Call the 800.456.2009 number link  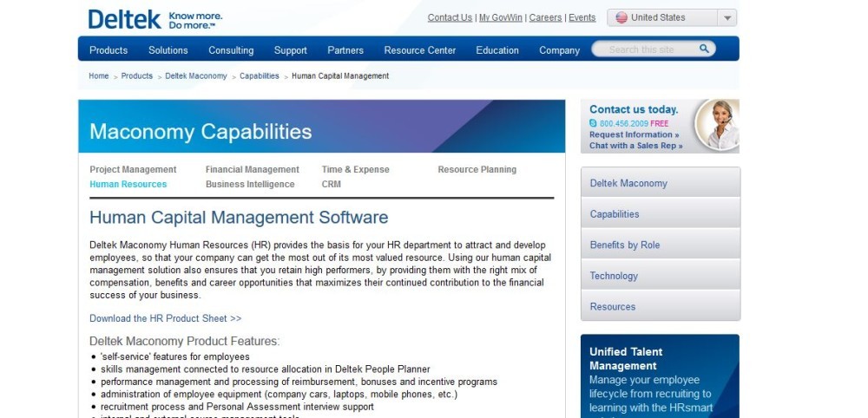[624, 124]
